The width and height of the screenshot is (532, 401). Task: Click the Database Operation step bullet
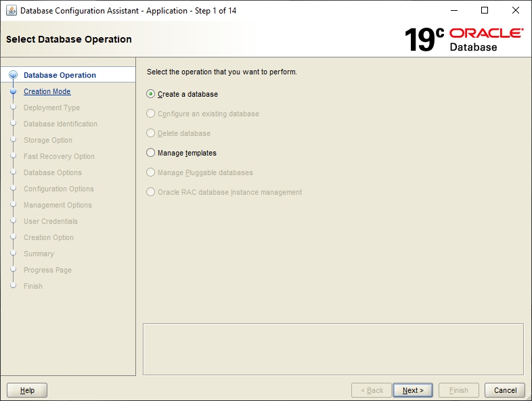coord(13,75)
